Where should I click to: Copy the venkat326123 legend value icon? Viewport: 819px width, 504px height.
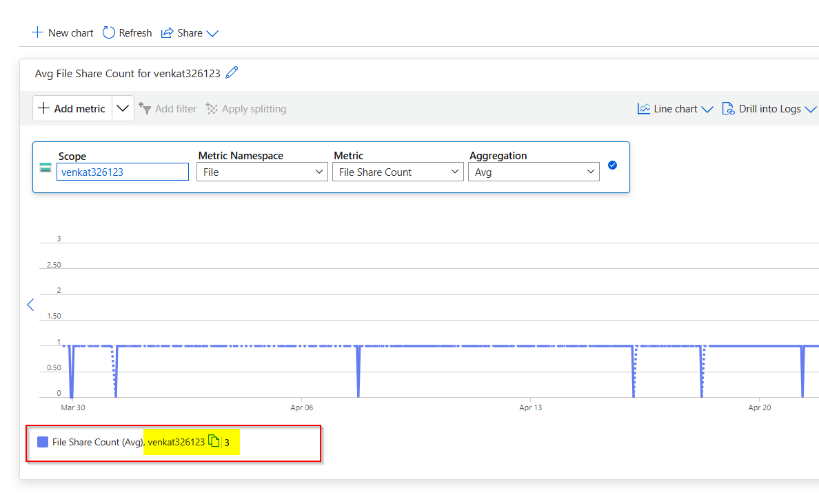214,441
